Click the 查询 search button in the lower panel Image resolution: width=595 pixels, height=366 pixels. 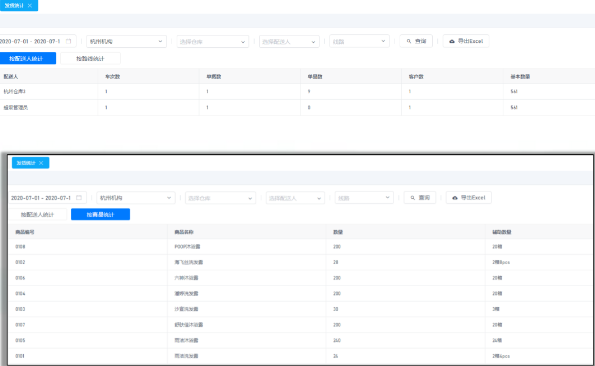(420, 198)
